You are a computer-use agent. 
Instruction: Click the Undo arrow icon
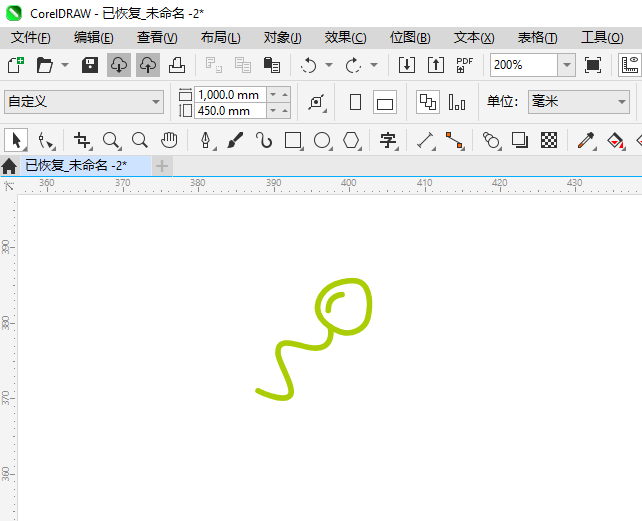click(x=308, y=65)
